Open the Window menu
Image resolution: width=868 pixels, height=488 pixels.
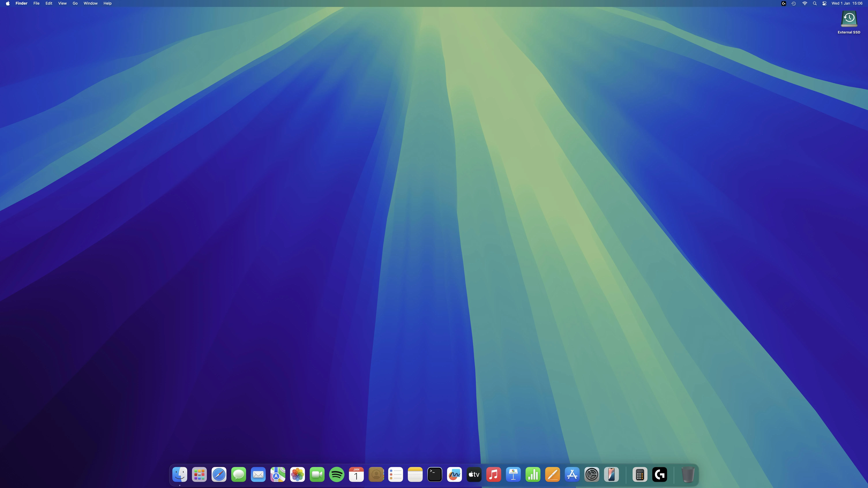(x=91, y=3)
